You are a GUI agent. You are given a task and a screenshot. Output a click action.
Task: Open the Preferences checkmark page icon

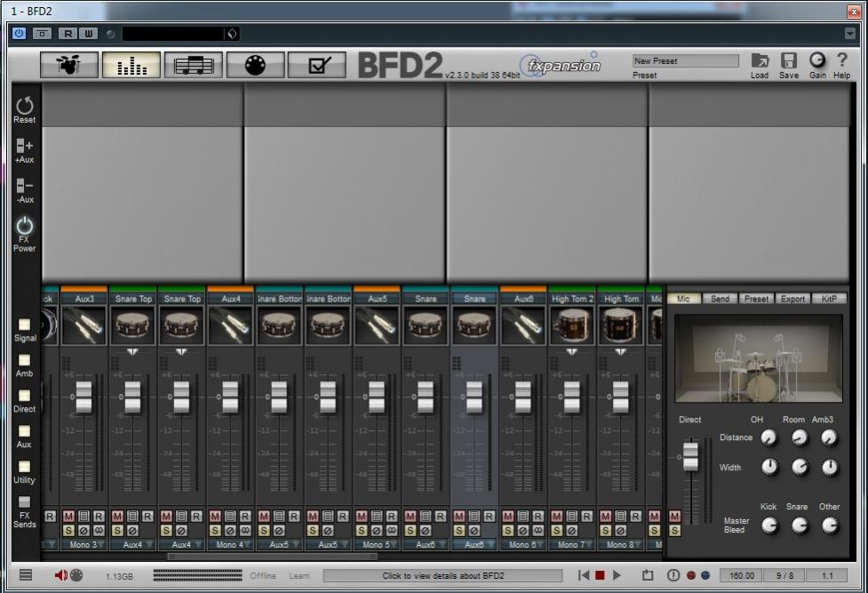pos(315,65)
